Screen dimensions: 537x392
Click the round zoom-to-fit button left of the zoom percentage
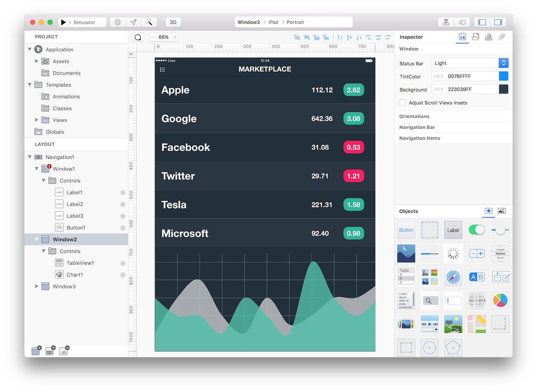pyautogui.click(x=138, y=37)
